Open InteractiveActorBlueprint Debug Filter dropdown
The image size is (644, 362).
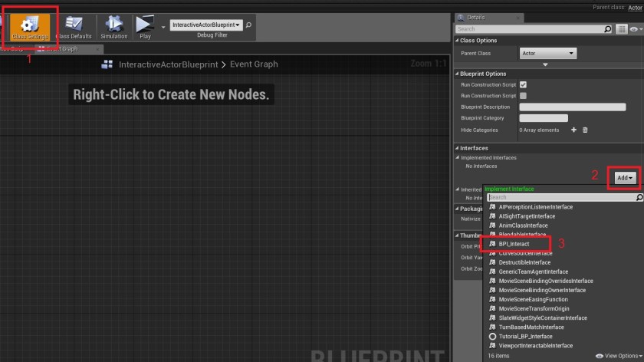[206, 25]
